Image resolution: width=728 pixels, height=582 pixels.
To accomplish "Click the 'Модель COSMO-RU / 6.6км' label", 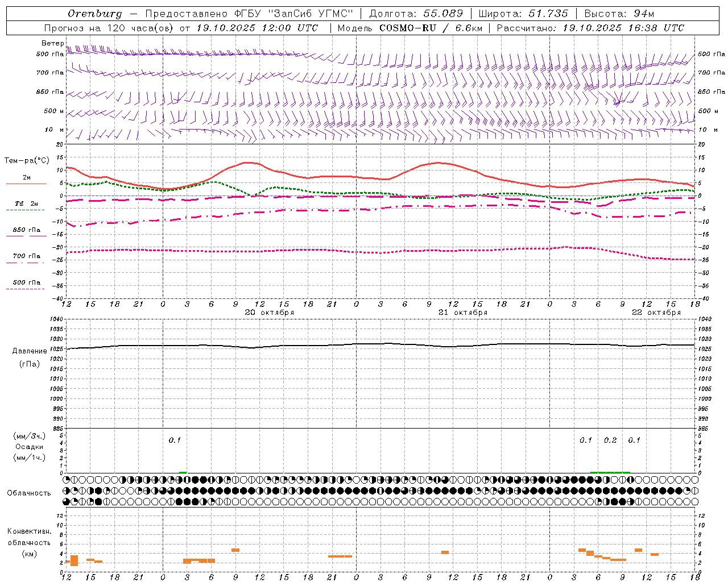I will pyautogui.click(x=409, y=28).
